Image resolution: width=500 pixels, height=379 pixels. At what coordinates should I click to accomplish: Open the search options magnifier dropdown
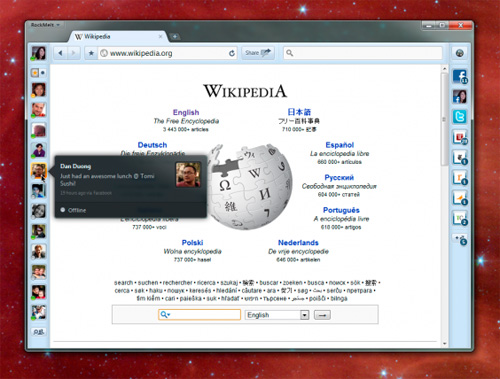tap(165, 315)
